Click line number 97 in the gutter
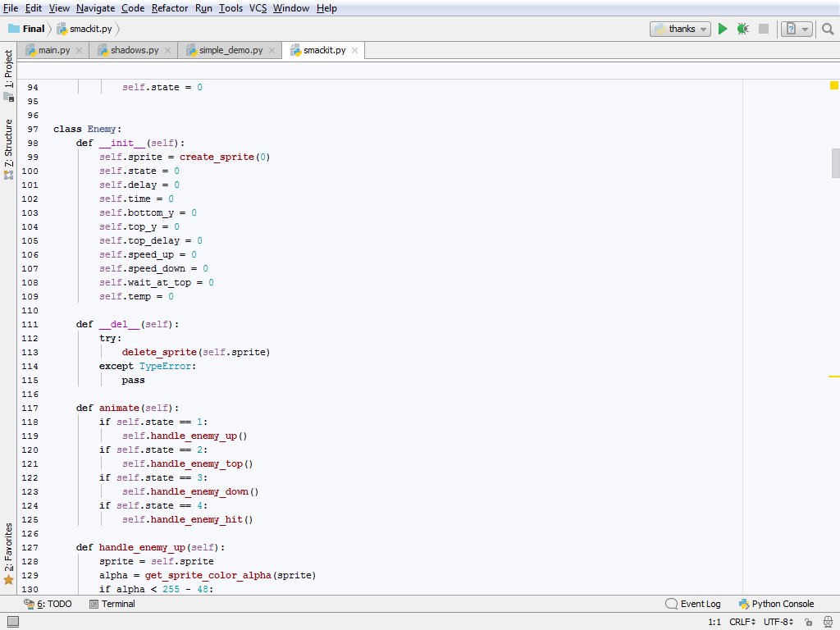 pyautogui.click(x=33, y=129)
